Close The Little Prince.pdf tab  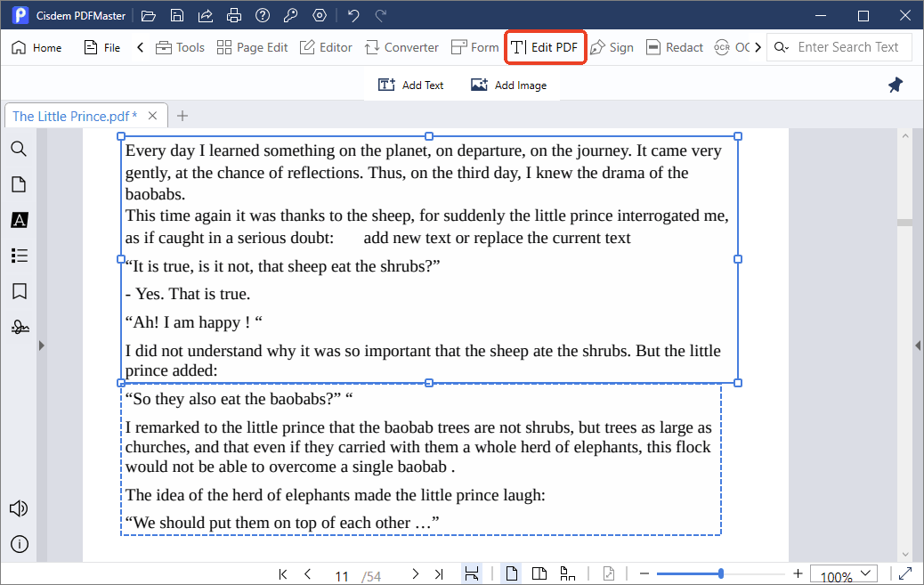pos(152,116)
